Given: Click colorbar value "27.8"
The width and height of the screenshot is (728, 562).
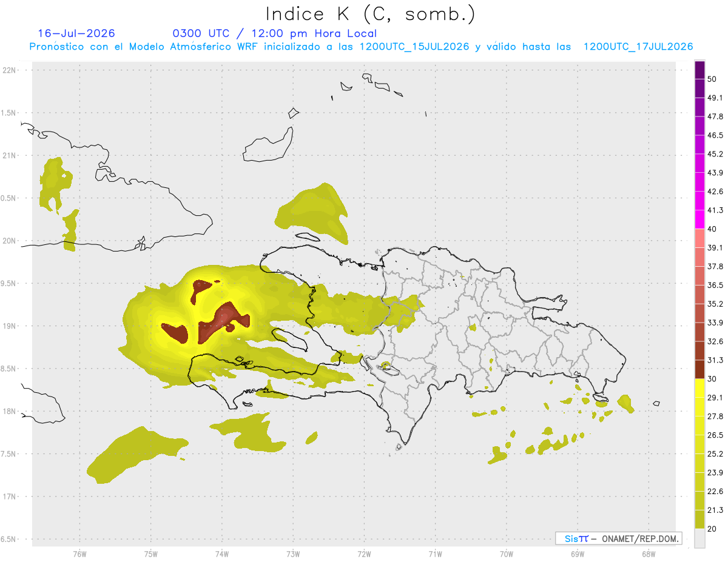Looking at the screenshot, I should pos(715,416).
